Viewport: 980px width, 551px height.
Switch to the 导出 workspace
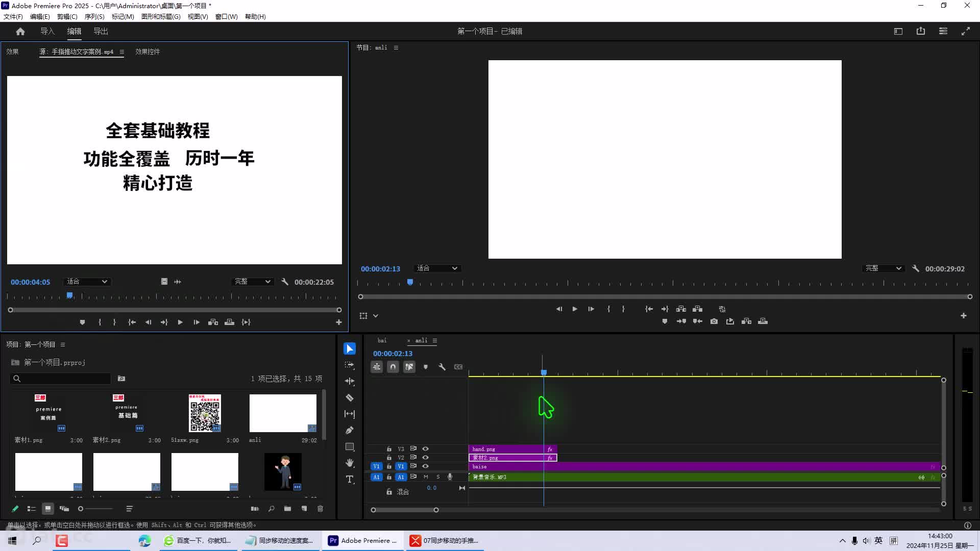click(101, 31)
